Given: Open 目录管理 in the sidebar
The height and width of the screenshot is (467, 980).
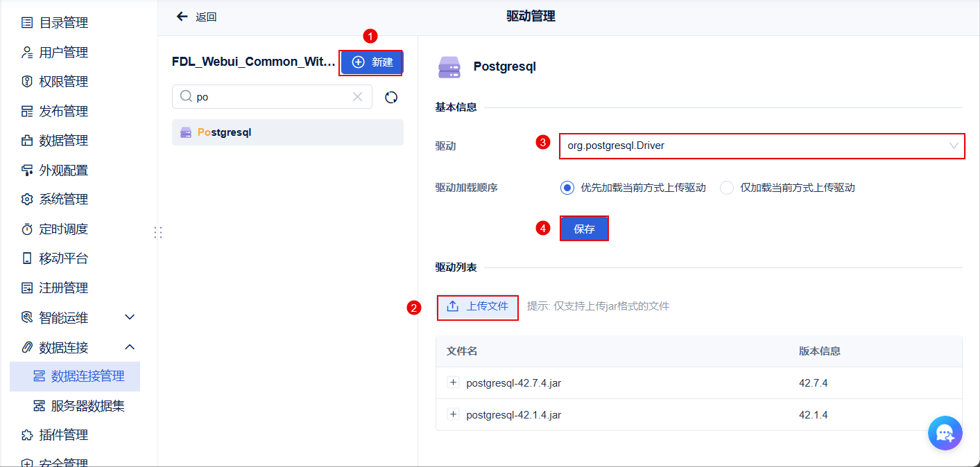Looking at the screenshot, I should 63,23.
